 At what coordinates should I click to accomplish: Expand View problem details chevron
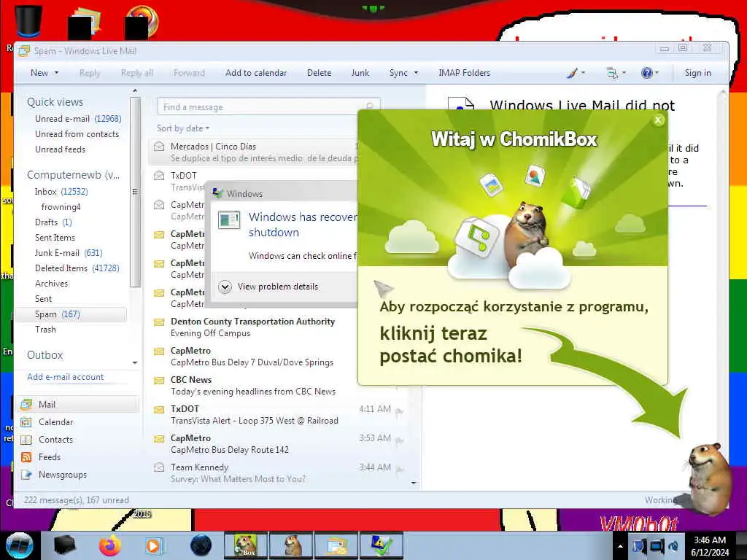click(x=225, y=287)
